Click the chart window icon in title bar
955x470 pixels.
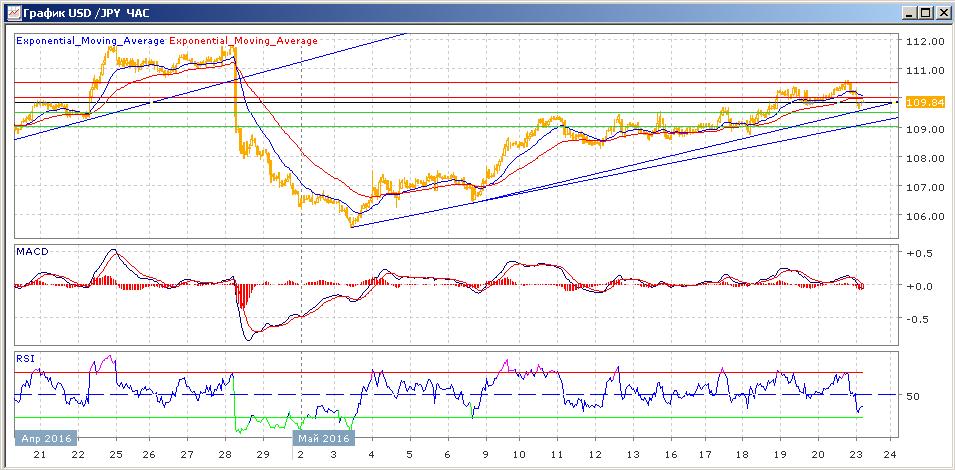coord(13,12)
